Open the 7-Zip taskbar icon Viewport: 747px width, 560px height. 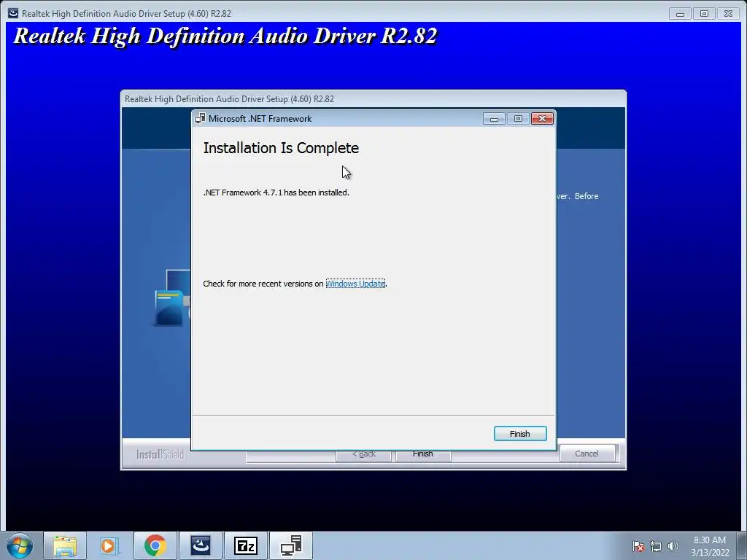(x=245, y=545)
